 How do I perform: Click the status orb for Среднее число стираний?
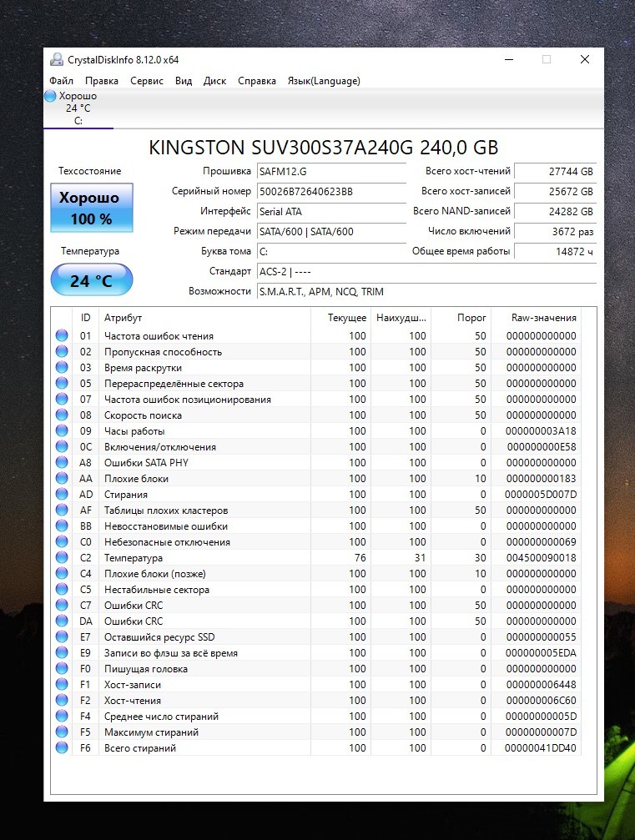pyautogui.click(x=62, y=716)
